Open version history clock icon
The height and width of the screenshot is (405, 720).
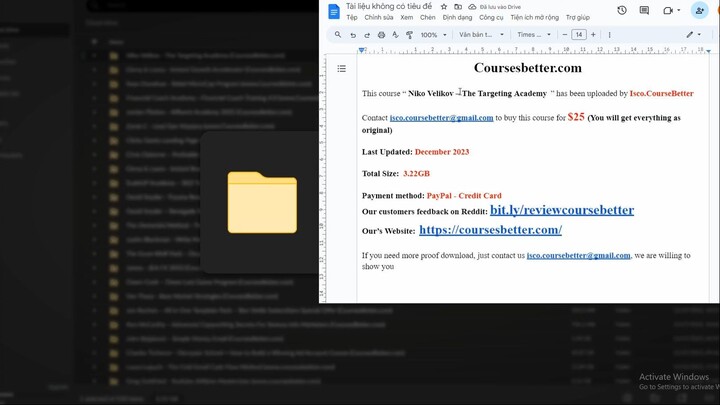coord(622,10)
